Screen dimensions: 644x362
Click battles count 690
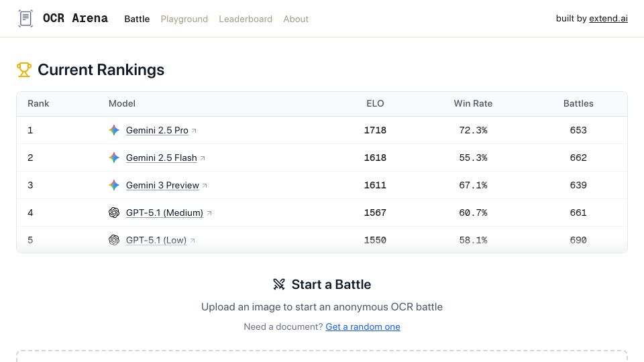[578, 240]
